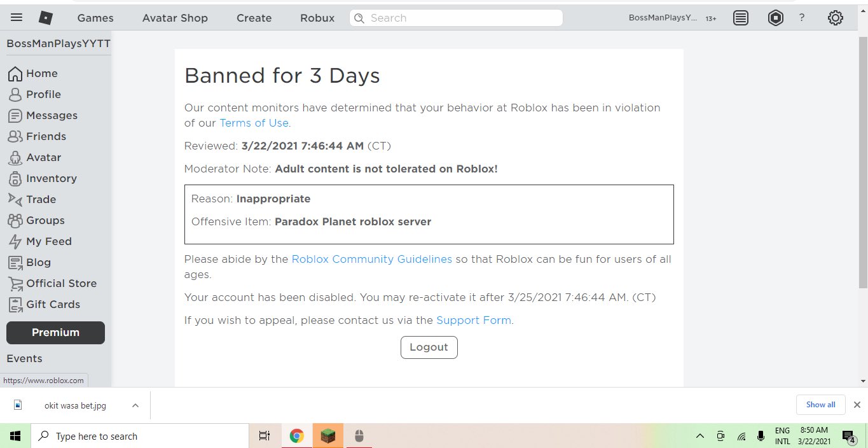The width and height of the screenshot is (868, 448).
Task: Click the Gift Cards icon in sidebar
Action: pyautogui.click(x=15, y=305)
